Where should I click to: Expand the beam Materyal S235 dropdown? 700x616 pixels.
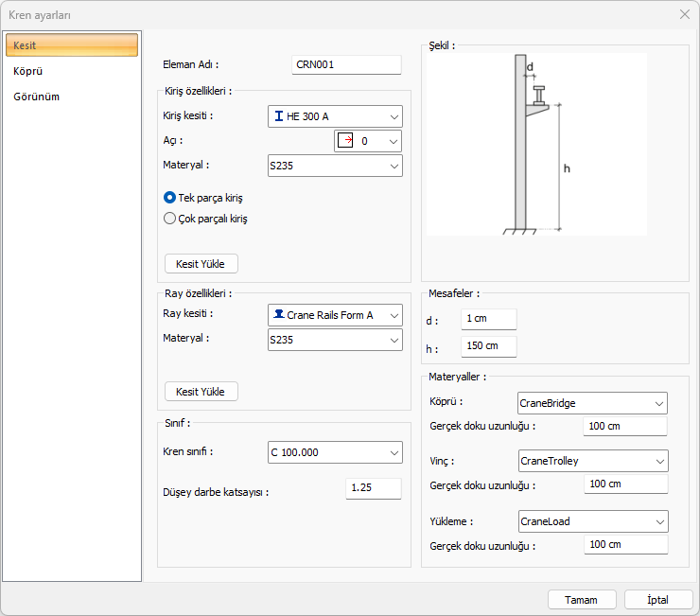pyautogui.click(x=335, y=166)
